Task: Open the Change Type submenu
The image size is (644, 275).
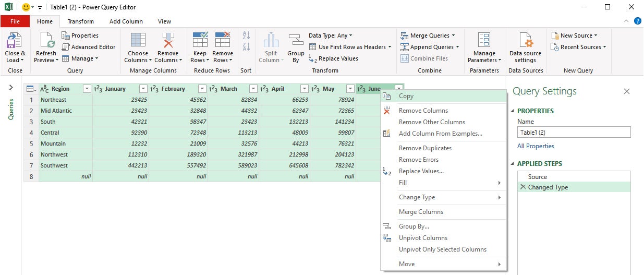Action: pyautogui.click(x=444, y=197)
